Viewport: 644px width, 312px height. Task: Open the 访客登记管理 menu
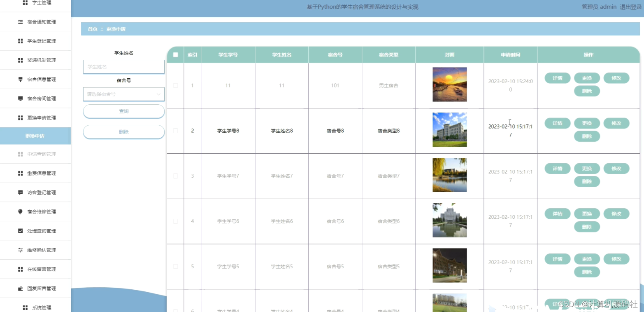click(35, 192)
